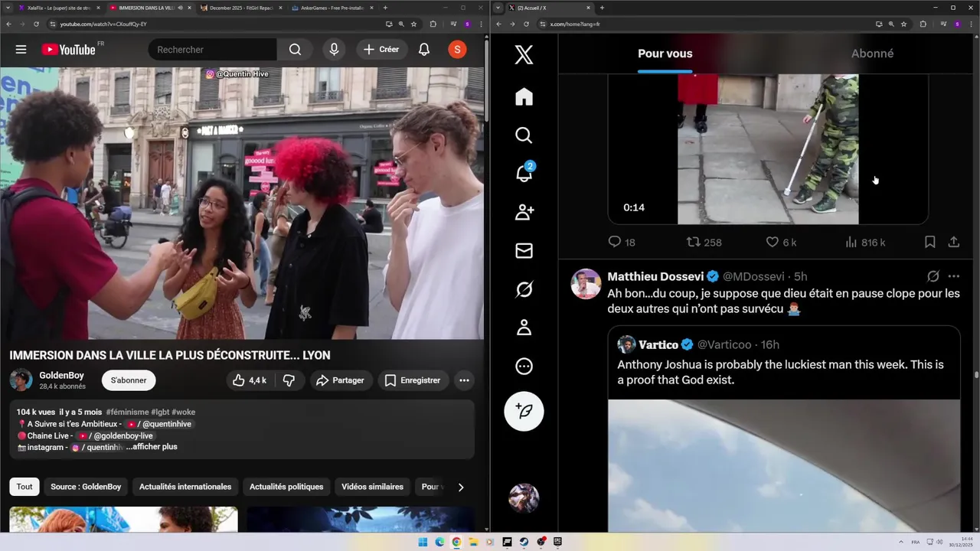The image size is (980, 551).
Task: Open X profile person icon
Action: [x=524, y=328]
